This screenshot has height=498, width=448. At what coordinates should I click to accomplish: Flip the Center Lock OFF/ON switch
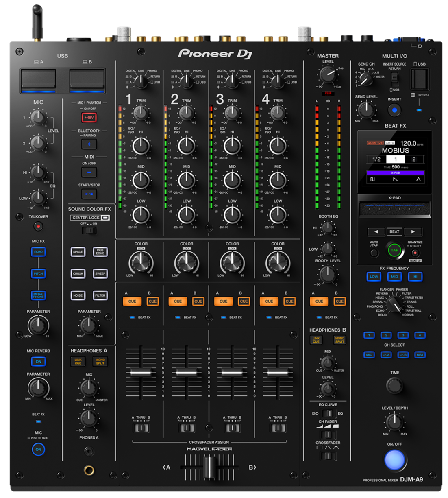coord(89,231)
